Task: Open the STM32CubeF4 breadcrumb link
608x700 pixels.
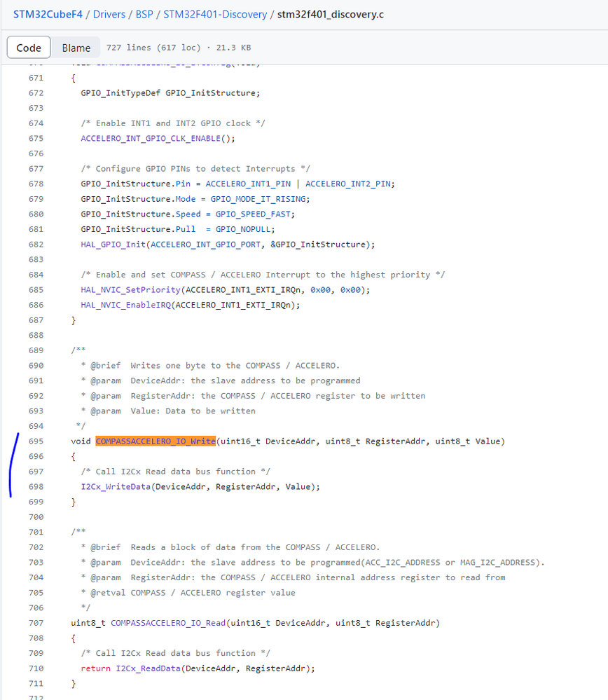Action: pos(48,14)
